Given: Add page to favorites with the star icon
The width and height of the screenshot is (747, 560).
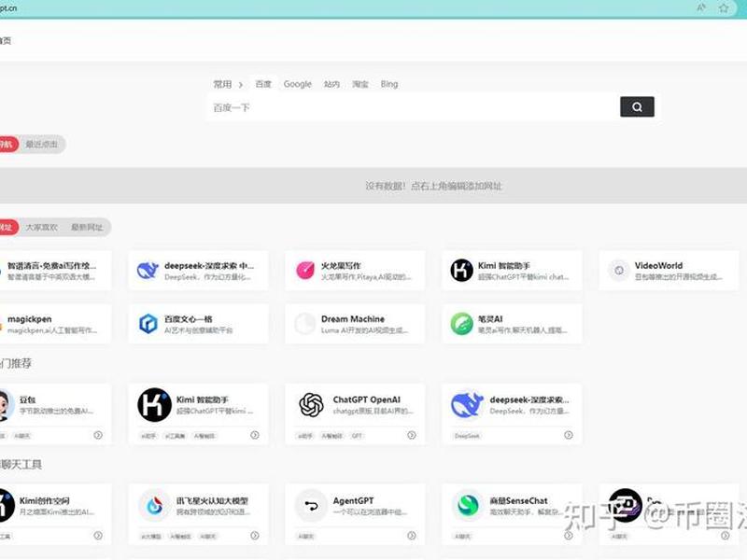Looking at the screenshot, I should 724,7.
